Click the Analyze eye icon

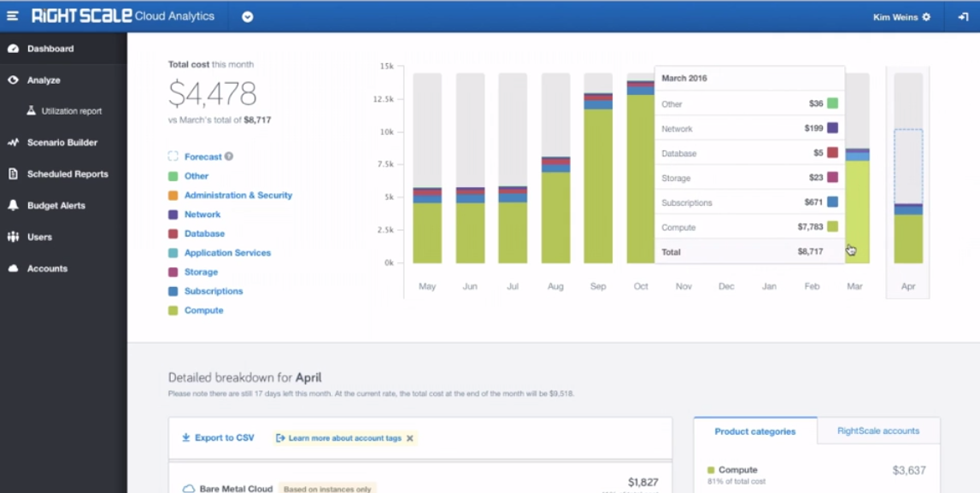pos(13,80)
